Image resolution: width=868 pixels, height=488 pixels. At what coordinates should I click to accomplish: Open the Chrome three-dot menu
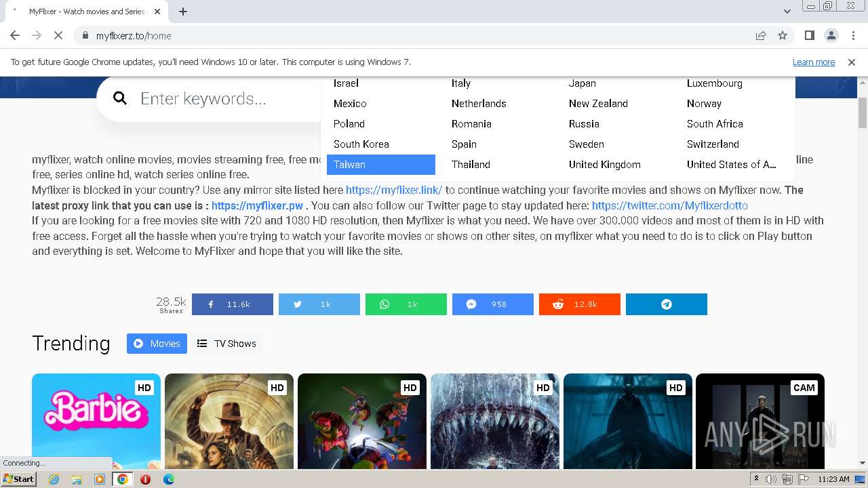[x=852, y=35]
